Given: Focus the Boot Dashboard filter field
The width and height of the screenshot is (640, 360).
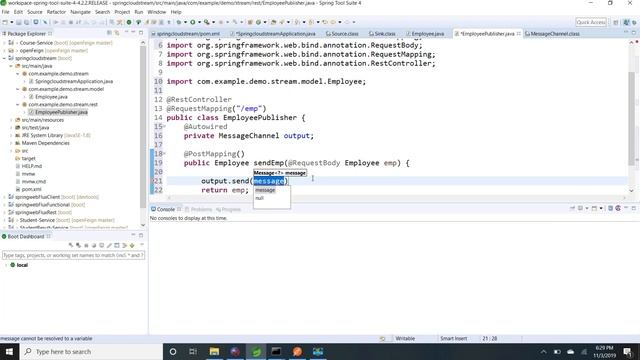Looking at the screenshot, I should click(x=73, y=255).
